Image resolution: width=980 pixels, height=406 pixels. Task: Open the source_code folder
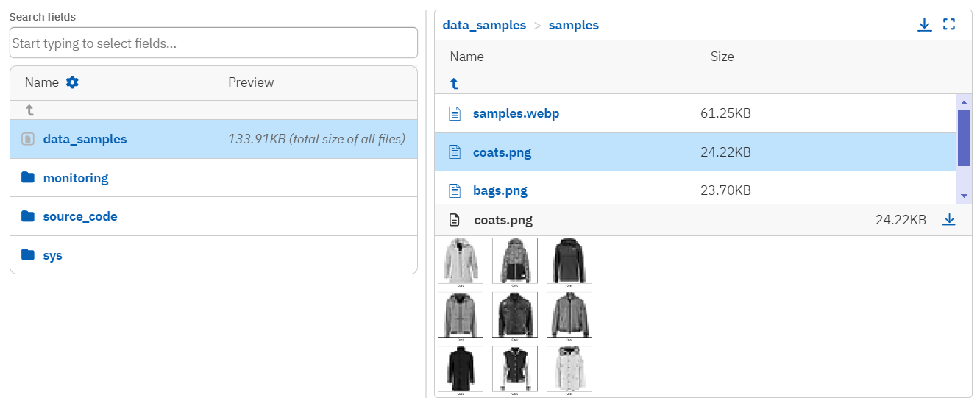coord(80,216)
